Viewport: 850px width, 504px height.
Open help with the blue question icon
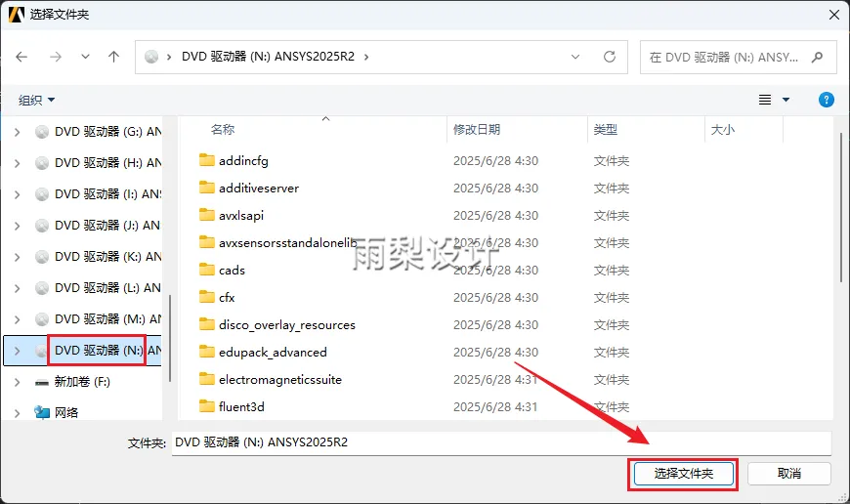click(827, 100)
